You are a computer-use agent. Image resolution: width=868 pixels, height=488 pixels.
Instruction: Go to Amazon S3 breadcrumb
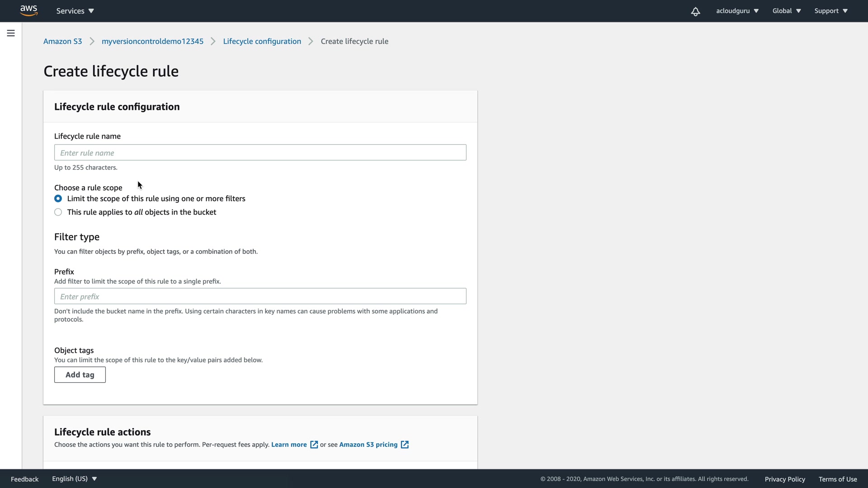(62, 42)
